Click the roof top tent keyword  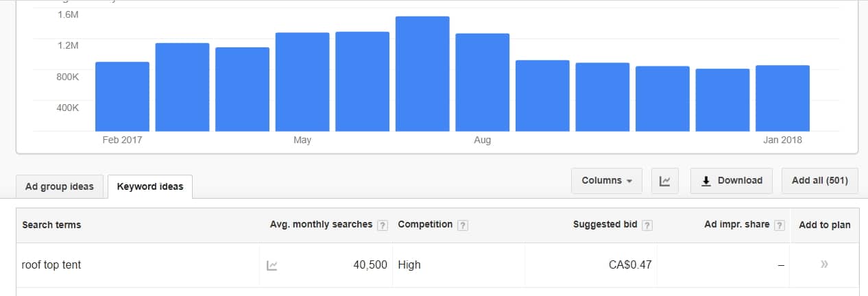pos(51,264)
